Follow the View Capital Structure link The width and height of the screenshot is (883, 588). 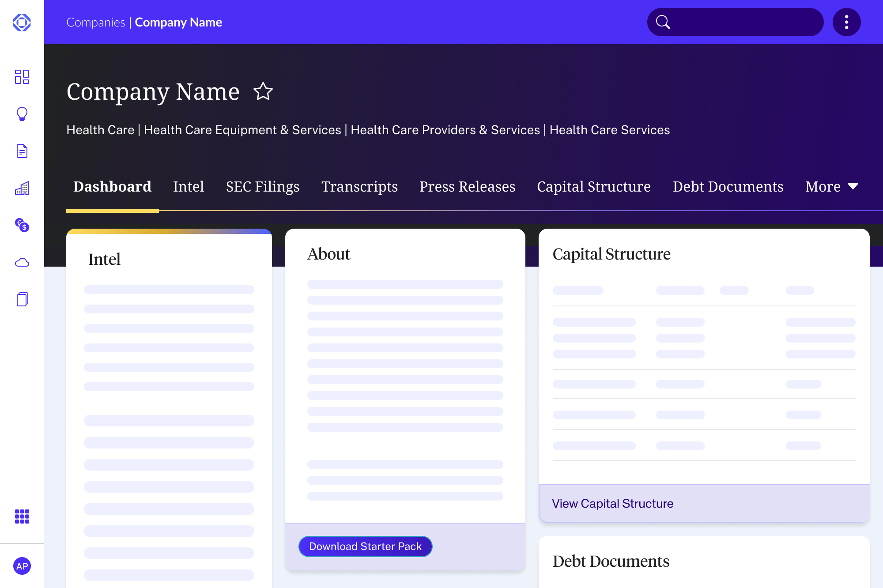[x=612, y=504]
